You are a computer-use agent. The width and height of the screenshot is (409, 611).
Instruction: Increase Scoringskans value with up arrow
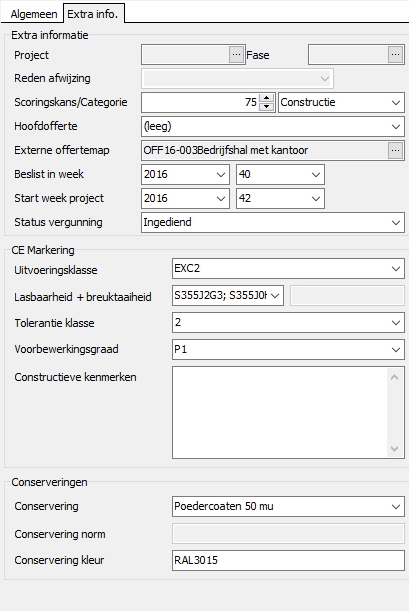pyautogui.click(x=266, y=98)
